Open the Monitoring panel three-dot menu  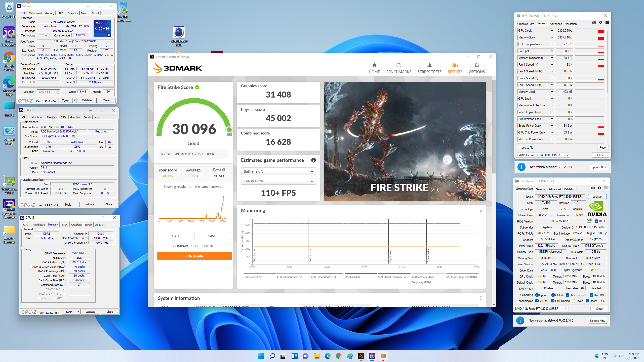pyautogui.click(x=481, y=210)
